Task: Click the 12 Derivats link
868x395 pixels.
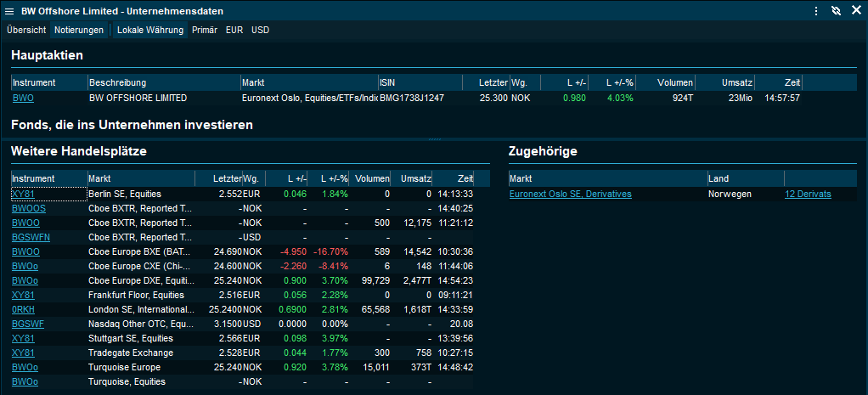Action: [x=808, y=195]
